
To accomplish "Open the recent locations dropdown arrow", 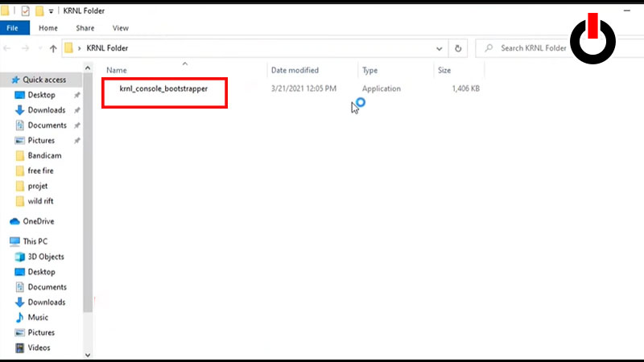I will pyautogui.click(x=39, y=48).
